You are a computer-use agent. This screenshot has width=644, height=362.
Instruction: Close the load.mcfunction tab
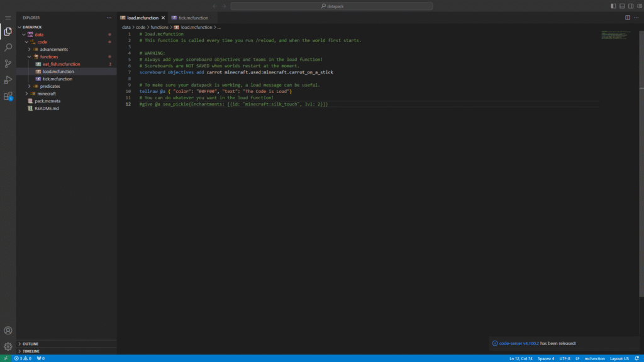click(x=163, y=18)
